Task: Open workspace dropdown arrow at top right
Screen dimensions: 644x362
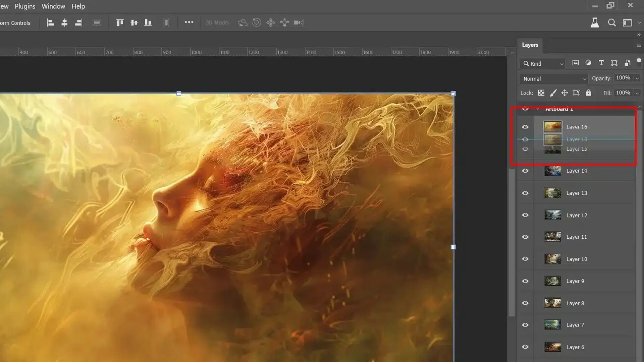Action: pyautogui.click(x=639, y=23)
